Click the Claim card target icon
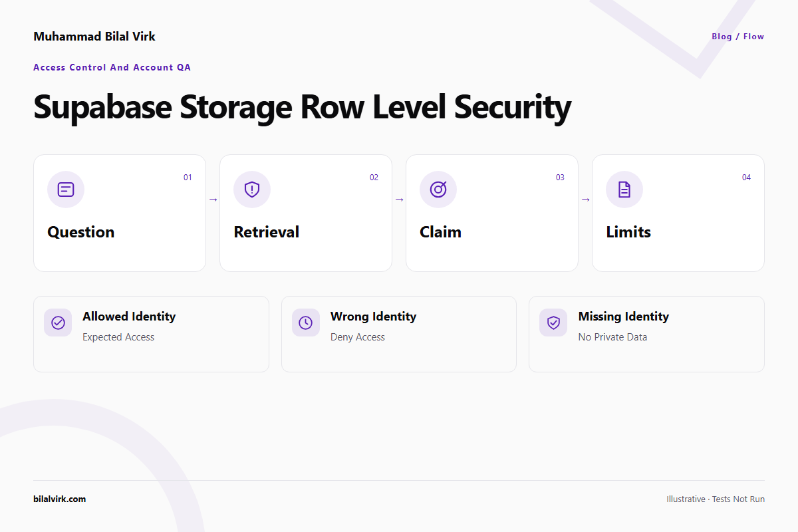 click(x=438, y=190)
